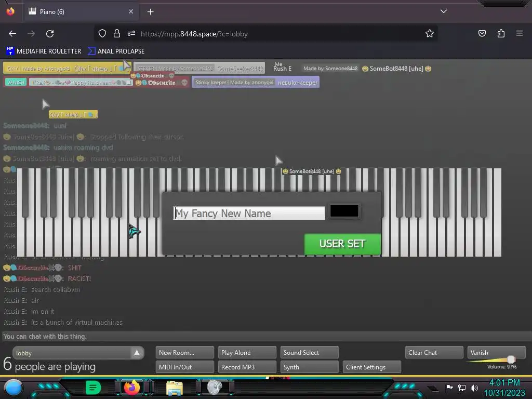
Task: Open Action Center flag icon
Action: pos(449,388)
